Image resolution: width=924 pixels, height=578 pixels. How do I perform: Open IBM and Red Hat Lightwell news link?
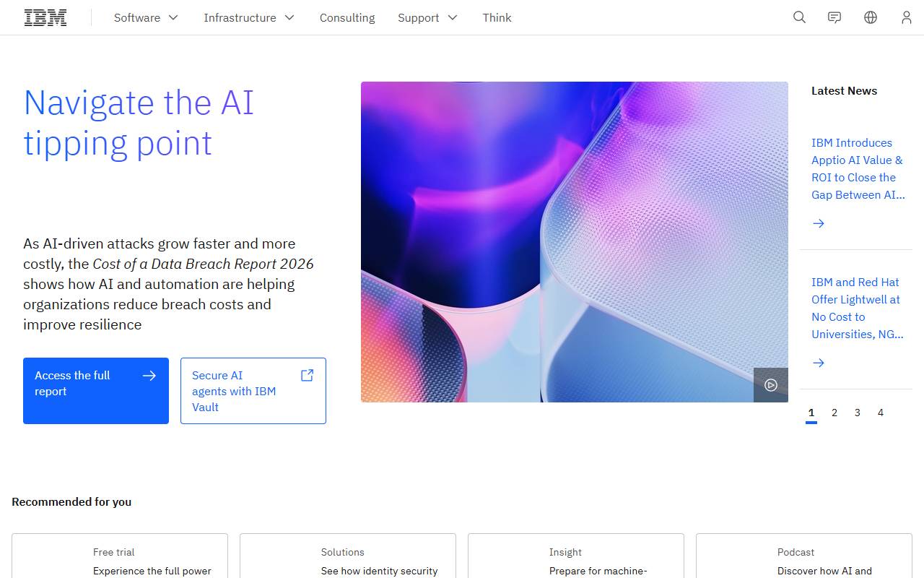[x=858, y=309]
